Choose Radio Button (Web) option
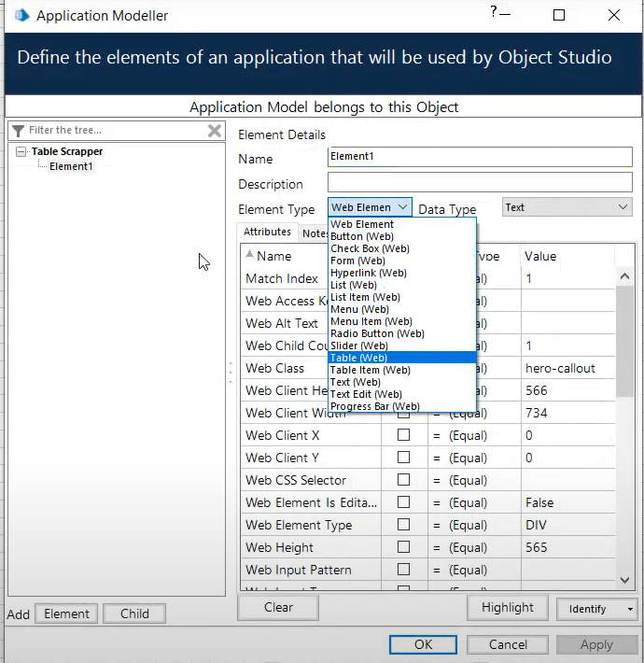 pyautogui.click(x=402, y=333)
